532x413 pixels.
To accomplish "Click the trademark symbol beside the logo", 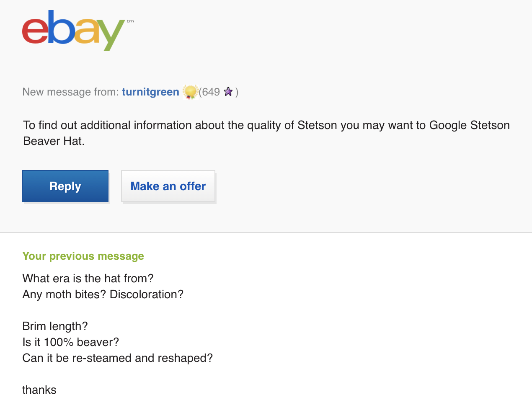I will 130,21.
